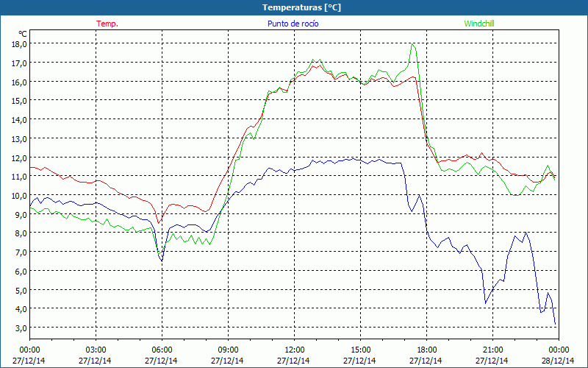Click the 14,0 y-axis value
This screenshot has height=368, width=588.
click(x=20, y=120)
